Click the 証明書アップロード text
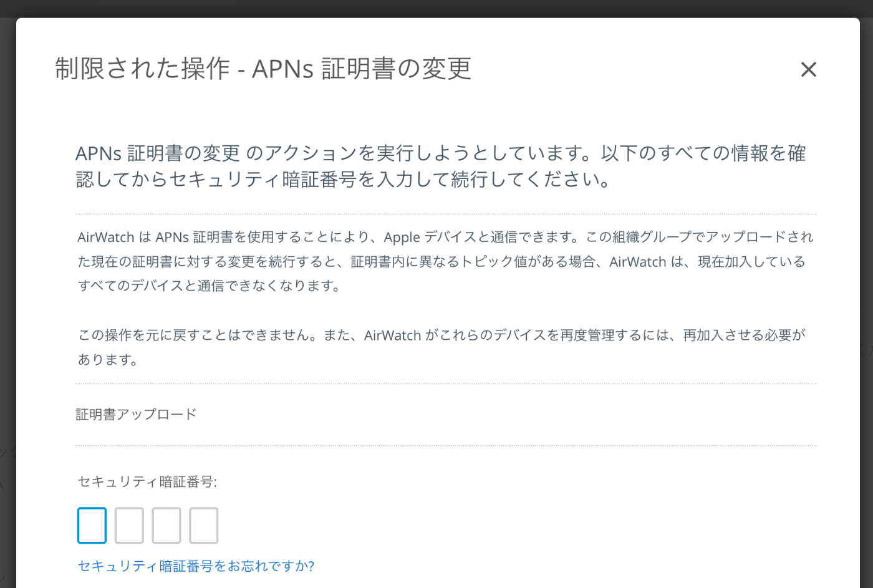Image resolution: width=873 pixels, height=588 pixels. (x=136, y=414)
